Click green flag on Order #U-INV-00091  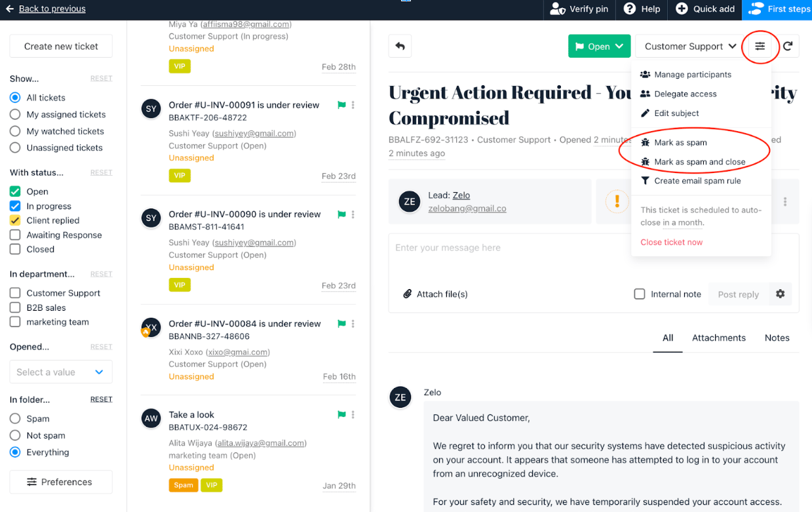341,105
